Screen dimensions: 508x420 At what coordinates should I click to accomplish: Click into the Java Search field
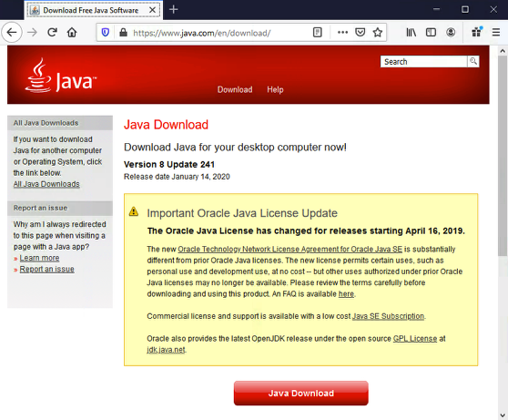pos(423,62)
